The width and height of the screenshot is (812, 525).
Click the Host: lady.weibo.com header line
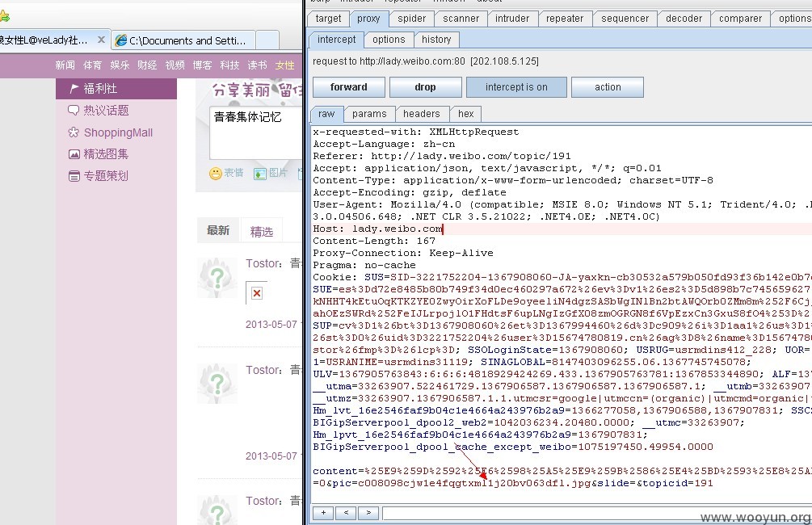point(377,229)
